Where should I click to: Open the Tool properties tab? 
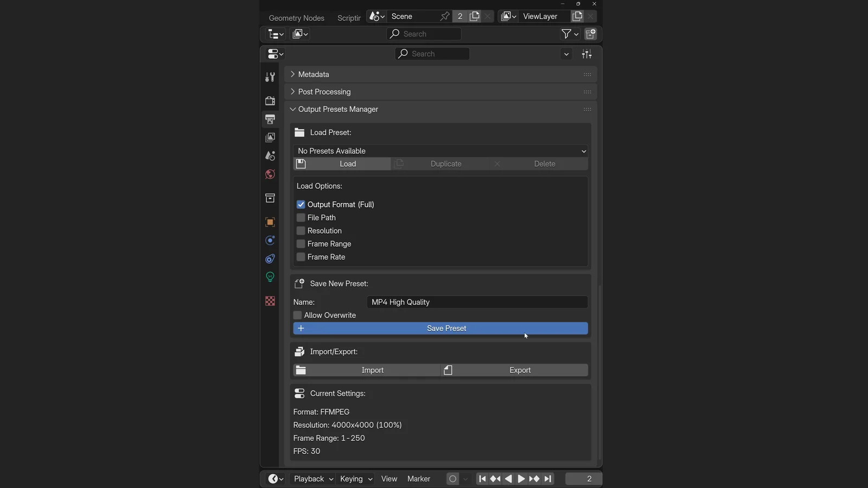coord(270,77)
